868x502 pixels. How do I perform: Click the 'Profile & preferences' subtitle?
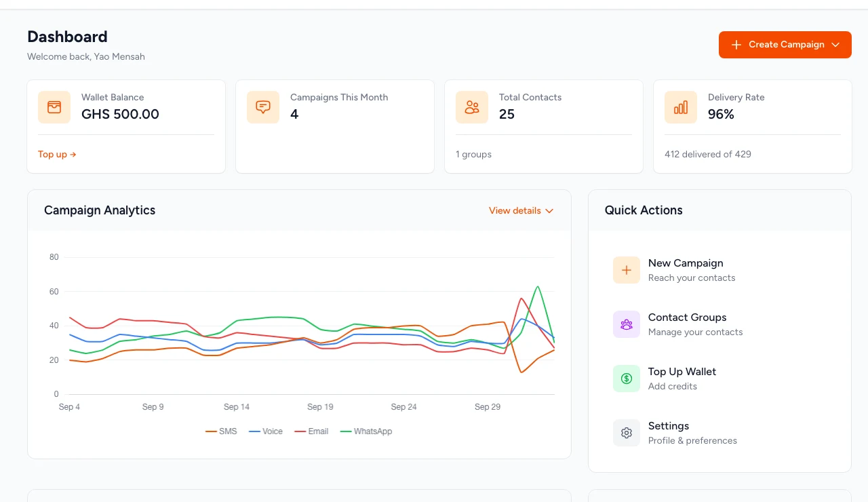point(692,440)
